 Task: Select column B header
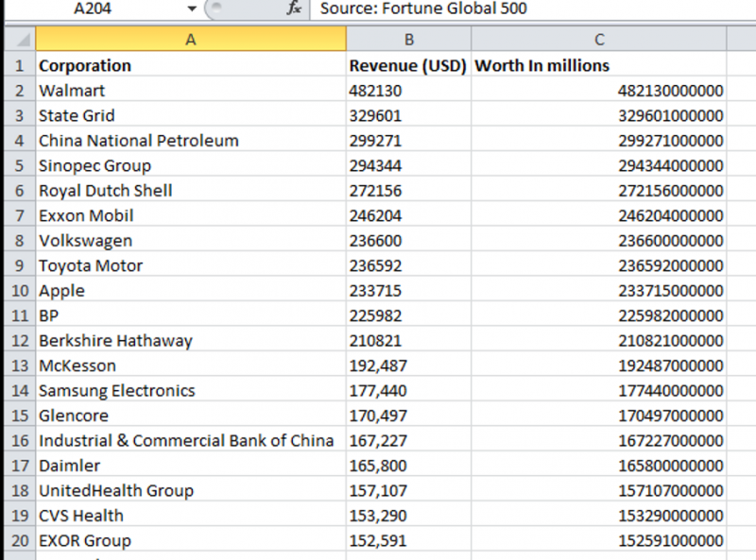(x=409, y=39)
